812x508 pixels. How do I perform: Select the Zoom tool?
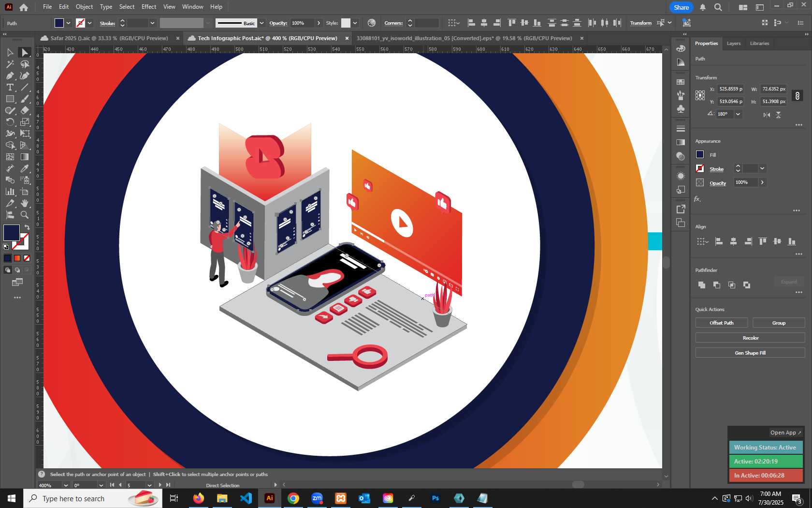click(25, 215)
